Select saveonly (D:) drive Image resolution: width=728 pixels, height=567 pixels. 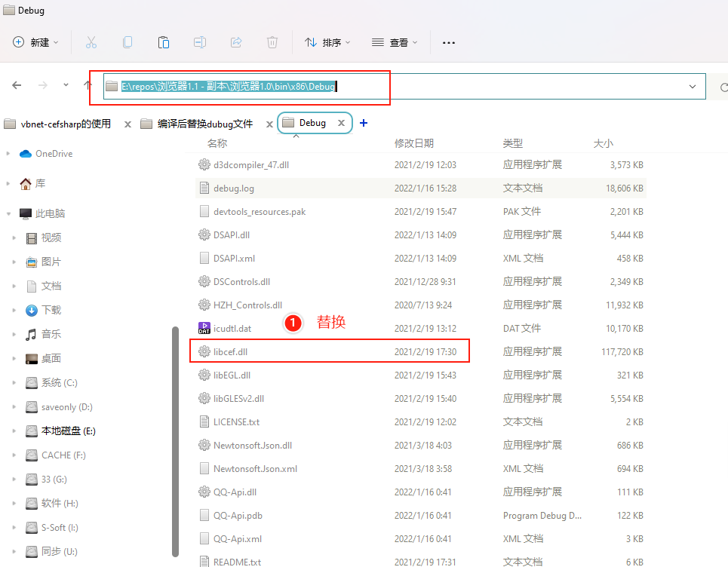click(59, 407)
